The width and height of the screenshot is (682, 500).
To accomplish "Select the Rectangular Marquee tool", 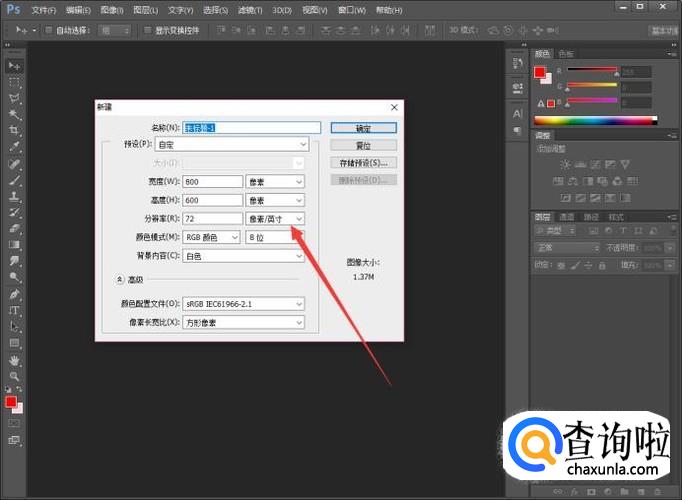I will click(x=14, y=82).
